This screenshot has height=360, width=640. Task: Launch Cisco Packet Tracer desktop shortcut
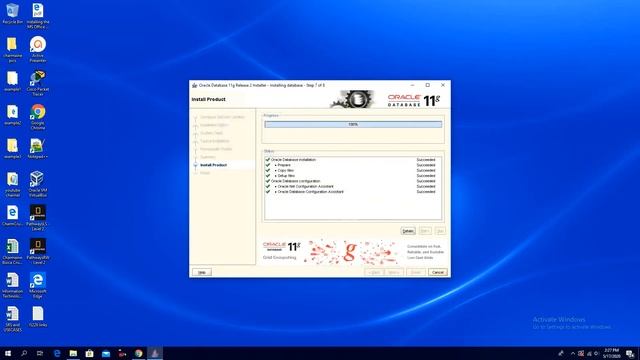coord(38,83)
